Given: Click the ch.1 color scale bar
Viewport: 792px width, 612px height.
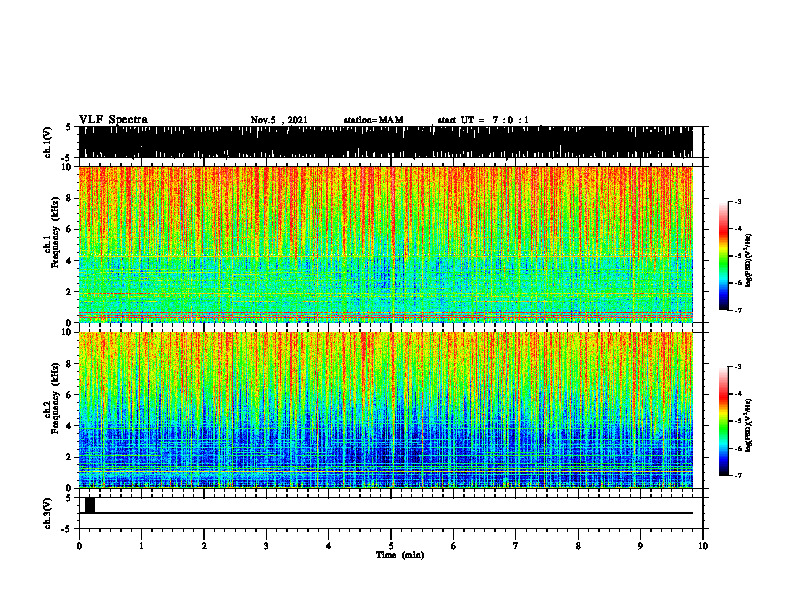Looking at the screenshot, I should click(x=724, y=256).
